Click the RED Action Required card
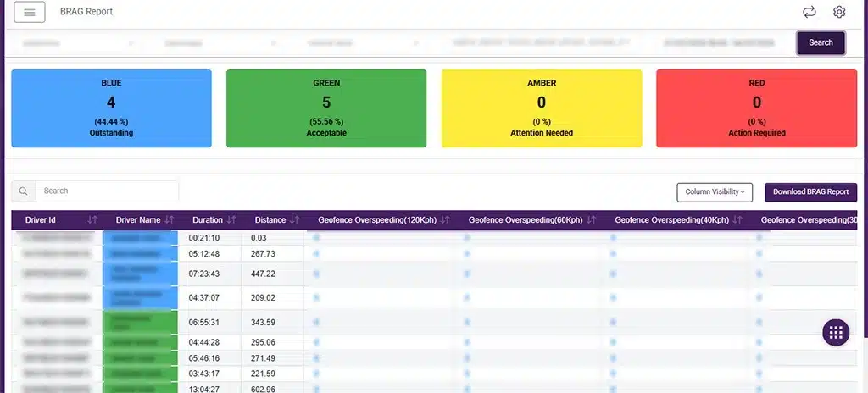The width and height of the screenshot is (868, 393). click(x=756, y=108)
